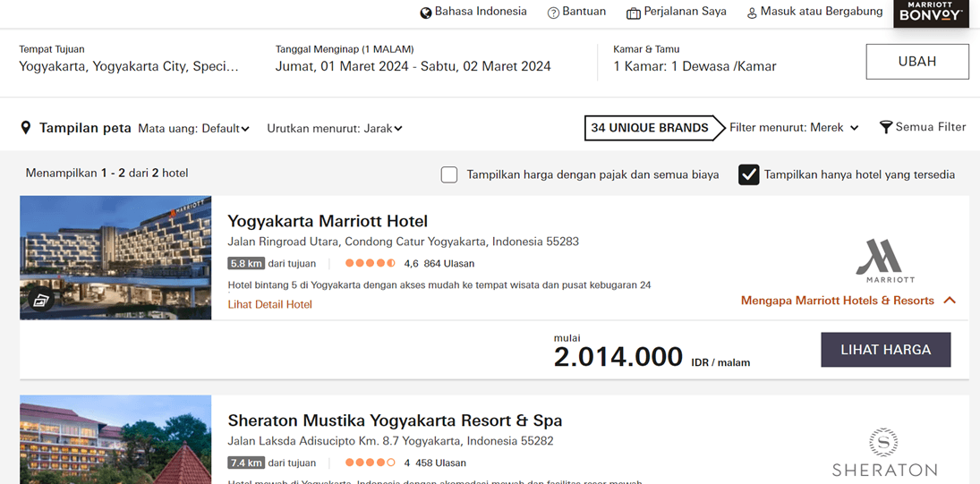Viewport: 980px width, 484px height.
Task: Open Semua Filter options
Action: 931,127
